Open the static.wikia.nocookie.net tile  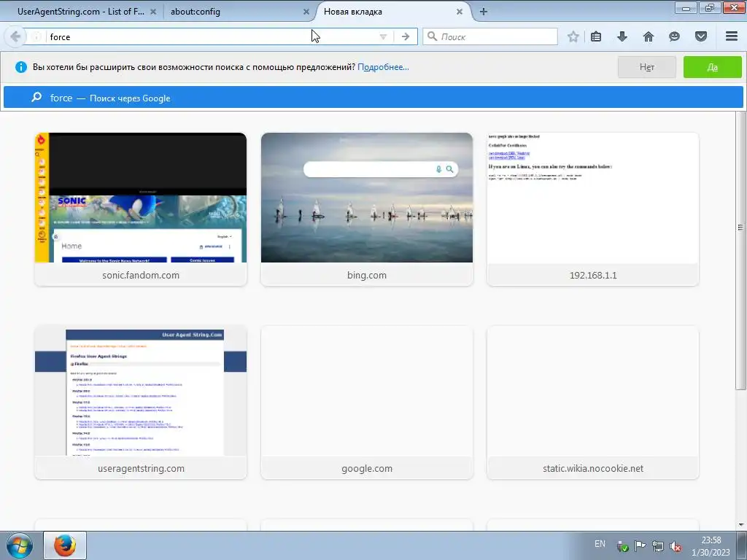[593, 402]
